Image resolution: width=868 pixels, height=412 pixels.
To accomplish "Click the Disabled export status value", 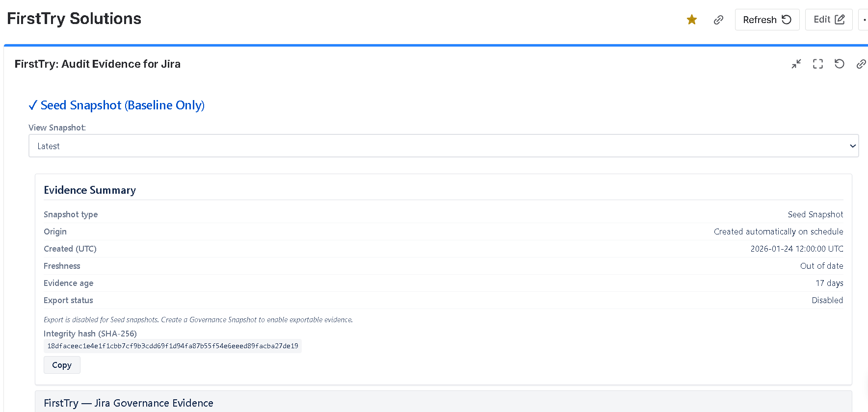I will coord(827,300).
